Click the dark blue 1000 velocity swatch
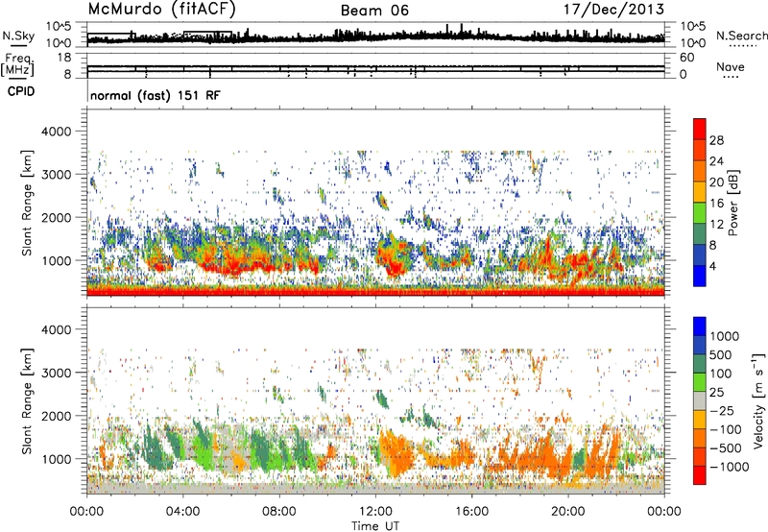Image resolution: width=768 pixels, height=532 pixels. (700, 326)
